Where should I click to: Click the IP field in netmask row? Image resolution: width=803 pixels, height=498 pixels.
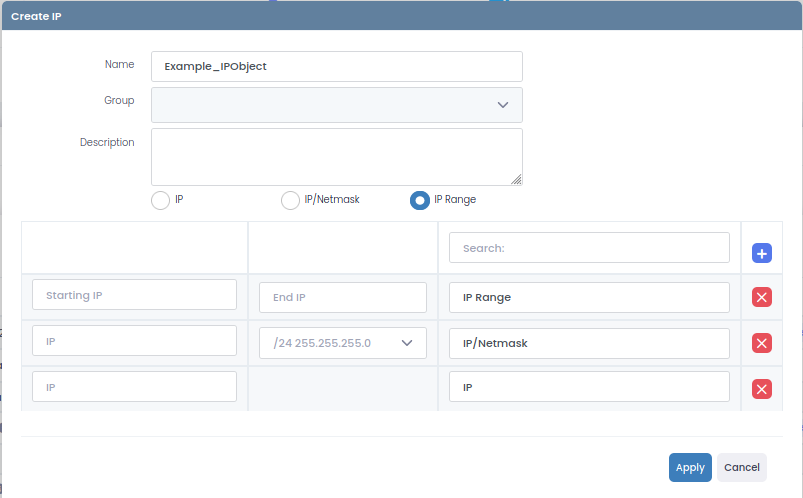(x=134, y=341)
